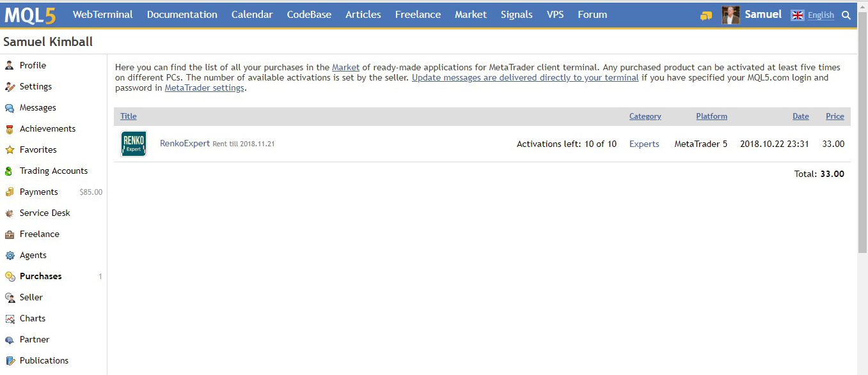Screen dimensions: 868x375
Task: Click Samuel's profile avatar photo
Action: pyautogui.click(x=730, y=15)
